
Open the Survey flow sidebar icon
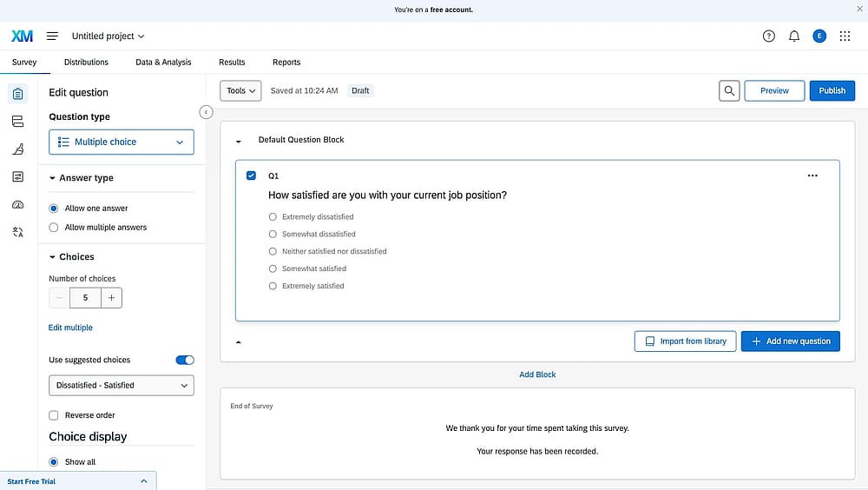coord(17,122)
